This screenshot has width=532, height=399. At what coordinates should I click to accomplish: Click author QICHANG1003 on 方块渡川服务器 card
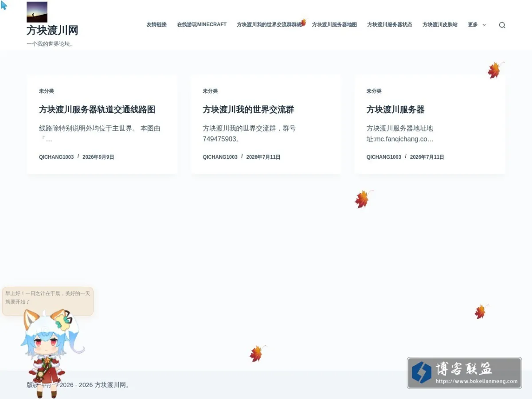pyautogui.click(x=383, y=157)
